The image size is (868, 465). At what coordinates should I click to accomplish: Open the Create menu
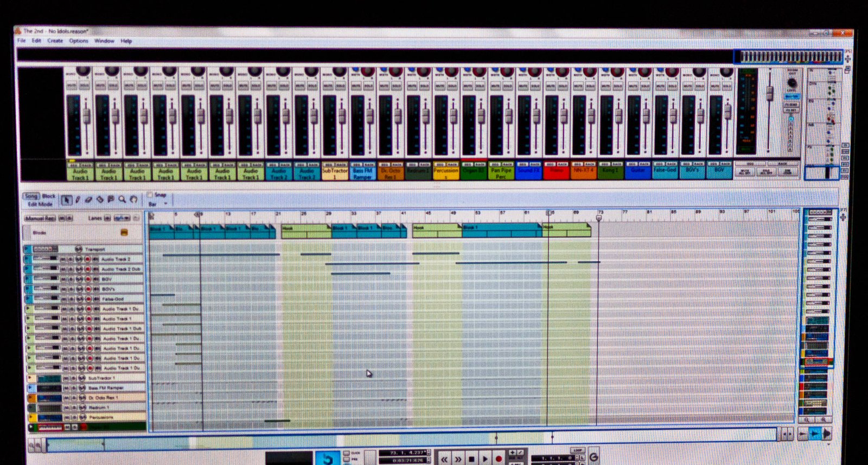(x=55, y=41)
